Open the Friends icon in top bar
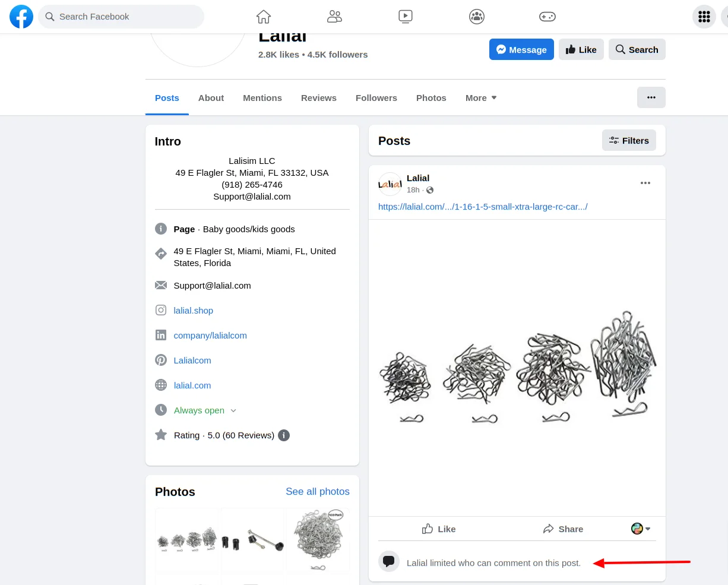 coord(334,17)
